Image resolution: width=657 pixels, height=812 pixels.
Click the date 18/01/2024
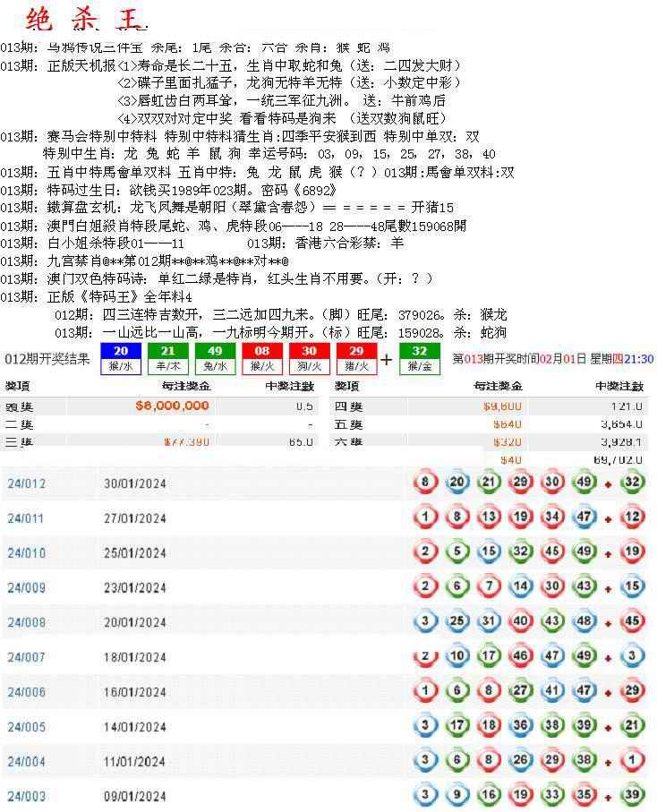[135, 657]
